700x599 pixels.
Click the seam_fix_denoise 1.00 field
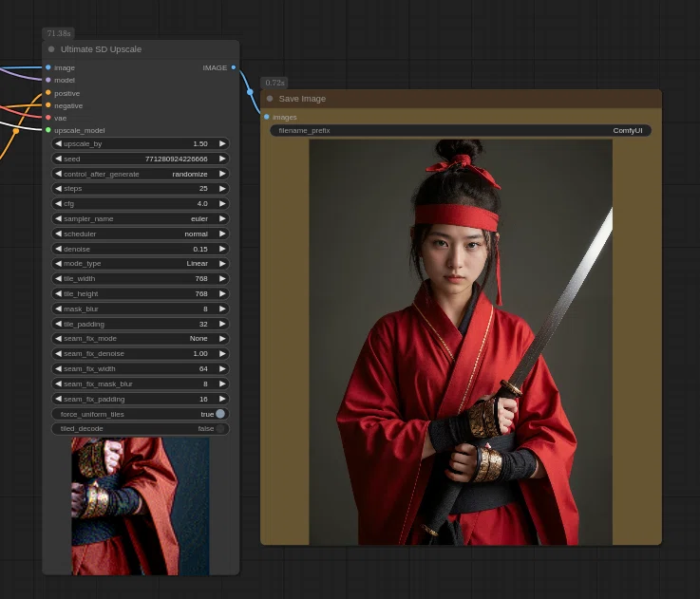pos(141,353)
